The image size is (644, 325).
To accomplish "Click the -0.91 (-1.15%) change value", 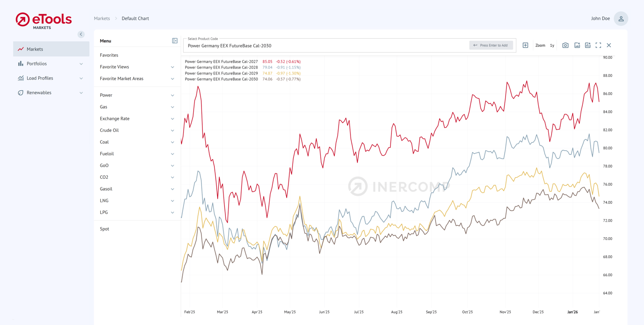I will point(288,68).
